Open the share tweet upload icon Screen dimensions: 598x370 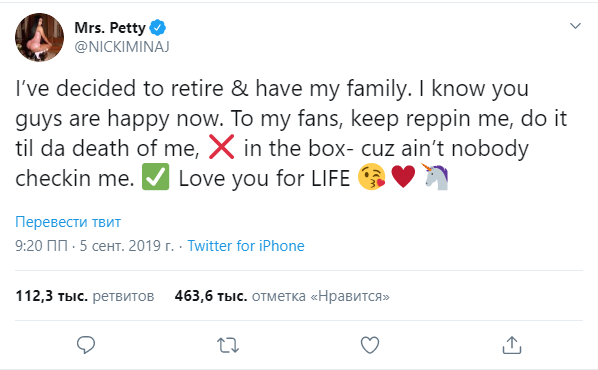coord(511,345)
